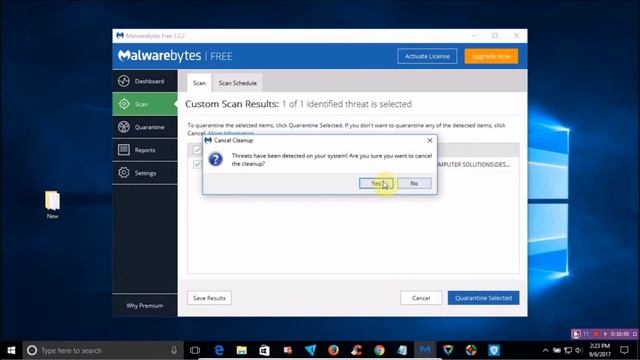Click the Activate License button

click(x=427, y=56)
